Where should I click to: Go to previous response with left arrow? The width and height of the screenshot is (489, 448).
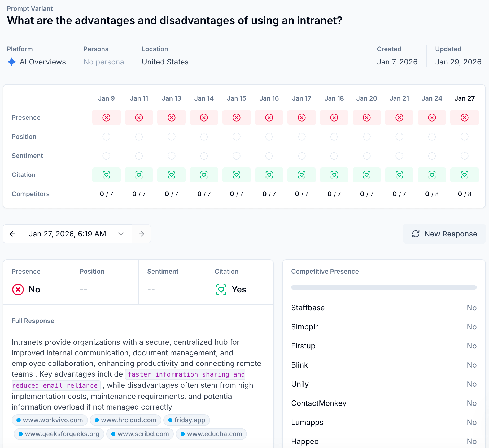12,234
